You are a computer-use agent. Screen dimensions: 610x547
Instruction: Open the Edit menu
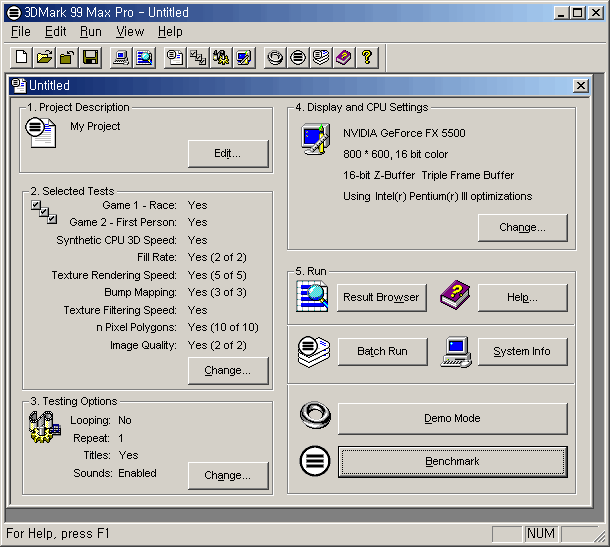[55, 32]
